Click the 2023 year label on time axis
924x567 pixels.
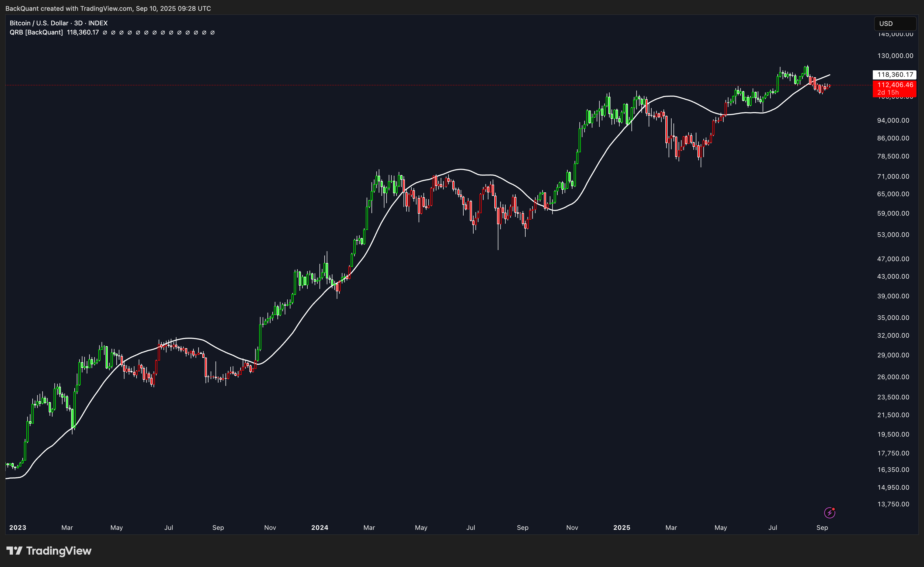click(x=18, y=528)
